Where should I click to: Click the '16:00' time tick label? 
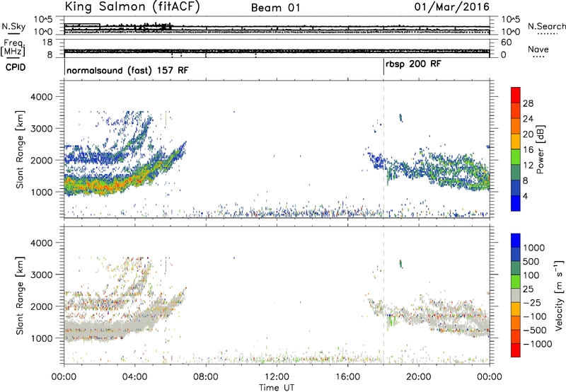pyautogui.click(x=347, y=377)
